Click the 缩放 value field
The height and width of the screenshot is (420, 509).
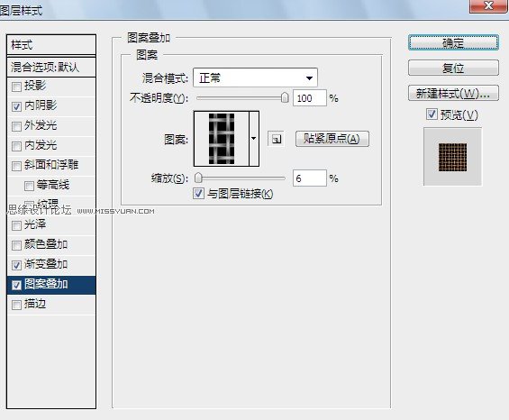click(x=309, y=178)
